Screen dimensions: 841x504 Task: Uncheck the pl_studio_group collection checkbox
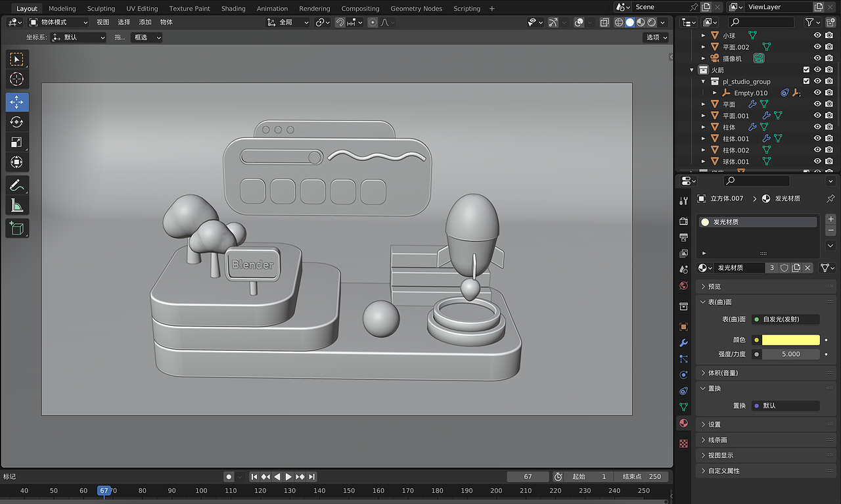tap(806, 81)
